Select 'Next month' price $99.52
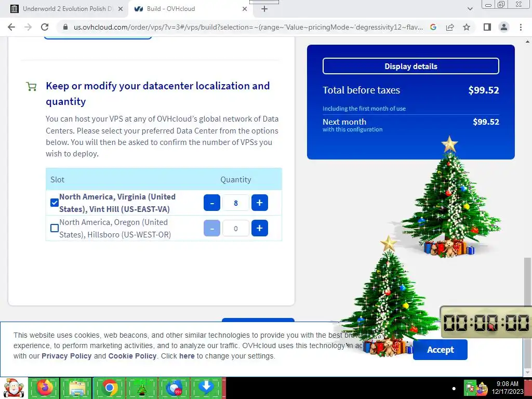532x399 pixels. 486,122
